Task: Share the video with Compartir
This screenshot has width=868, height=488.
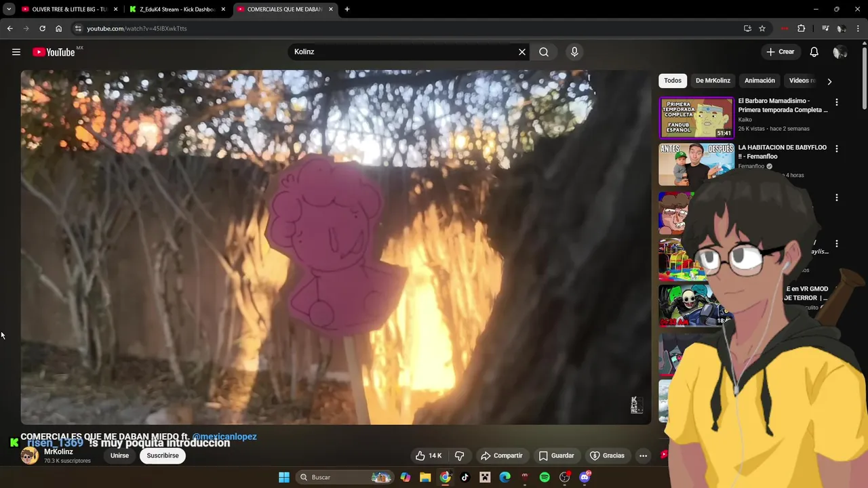Action: (x=502, y=455)
